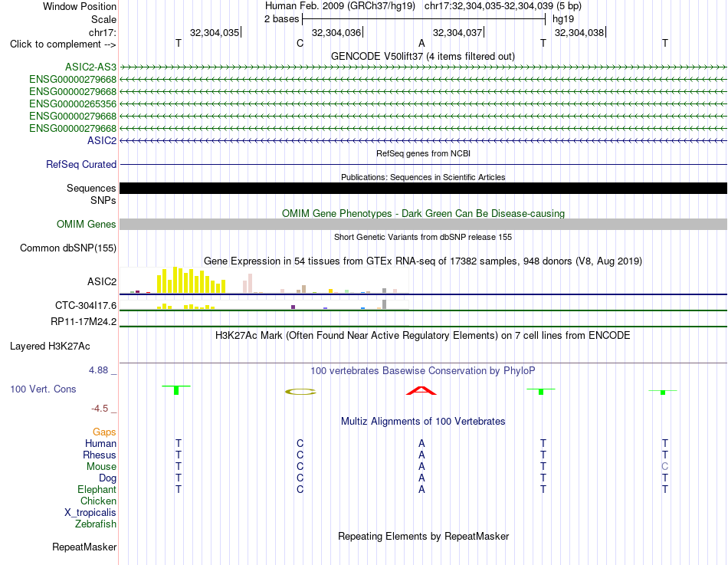Click the olive C PhyloP conservation logo

click(300, 392)
